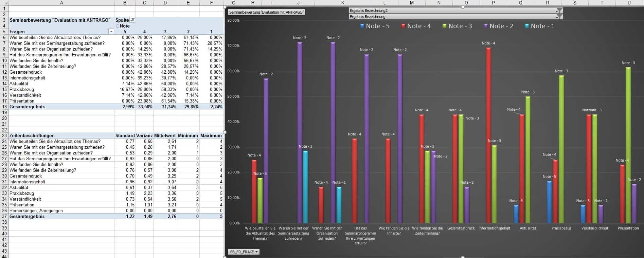Image resolution: width=644 pixels, height=258 pixels.
Task: Select the light blue Note - 1 Seminargestaltung bar
Action: click(x=305, y=187)
